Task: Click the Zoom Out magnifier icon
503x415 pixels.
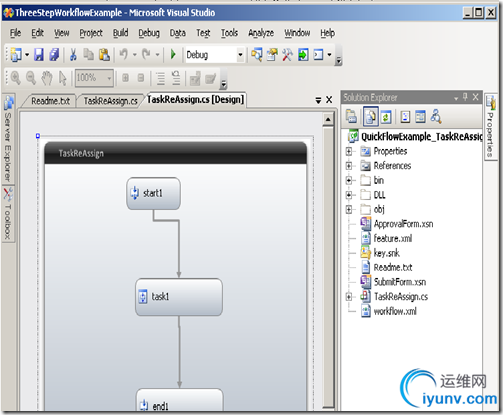Action: [31, 78]
